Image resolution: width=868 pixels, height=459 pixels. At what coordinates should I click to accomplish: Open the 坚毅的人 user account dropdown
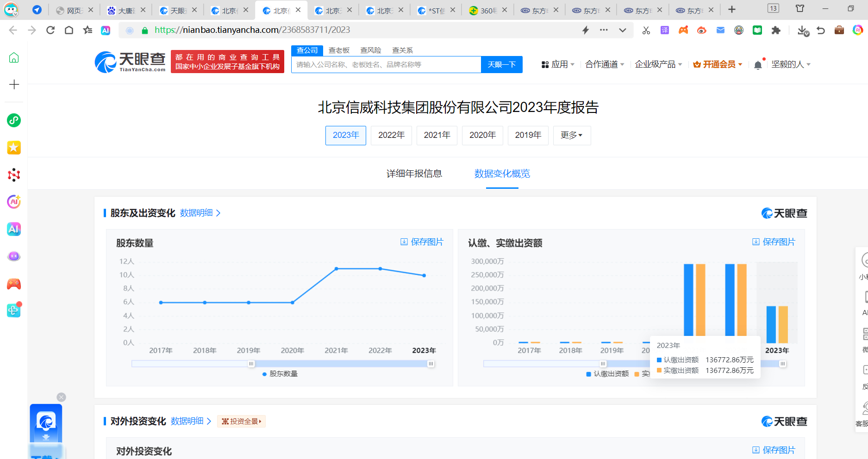pyautogui.click(x=791, y=64)
